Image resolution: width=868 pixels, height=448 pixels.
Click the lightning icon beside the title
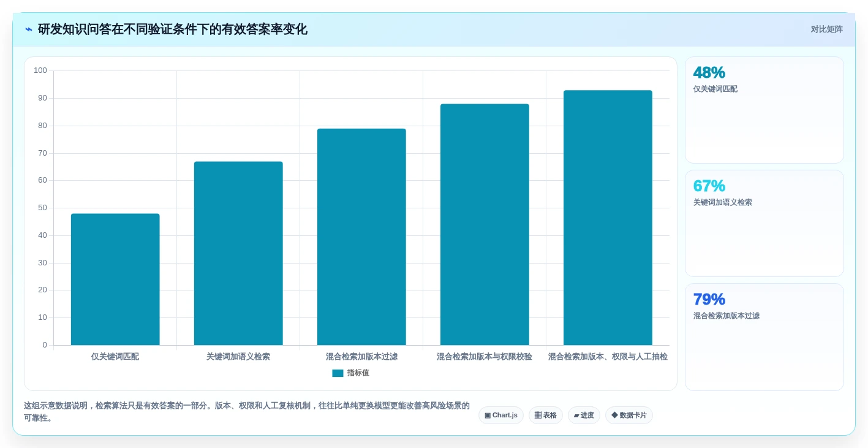29,29
